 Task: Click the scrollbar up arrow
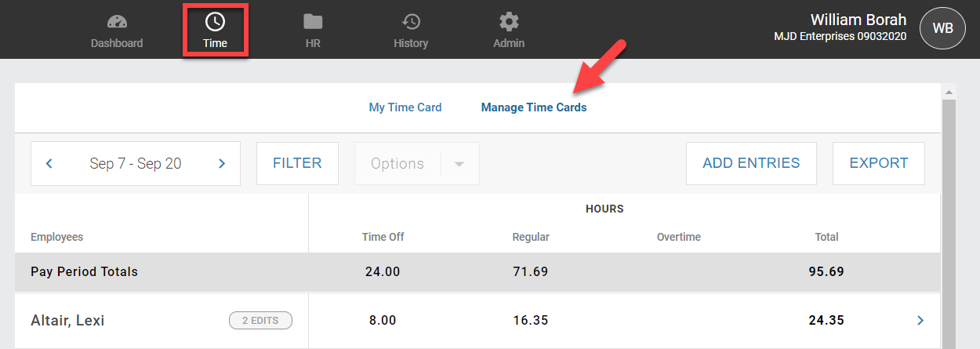[949, 92]
